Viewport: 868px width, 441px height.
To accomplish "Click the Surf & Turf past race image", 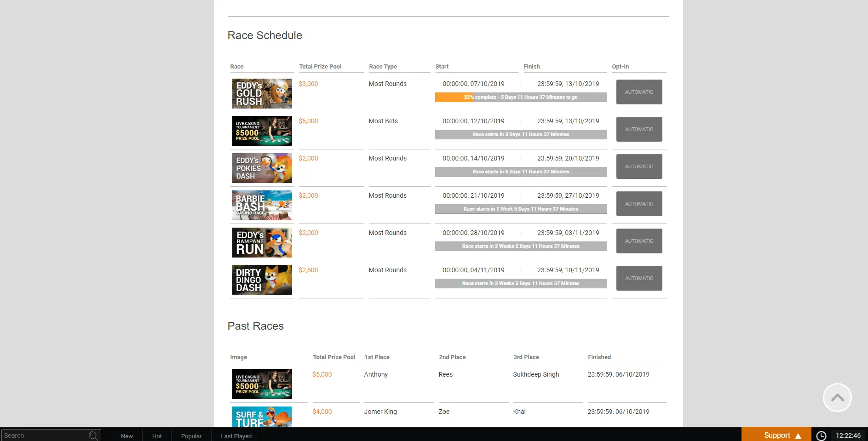I will (x=262, y=417).
